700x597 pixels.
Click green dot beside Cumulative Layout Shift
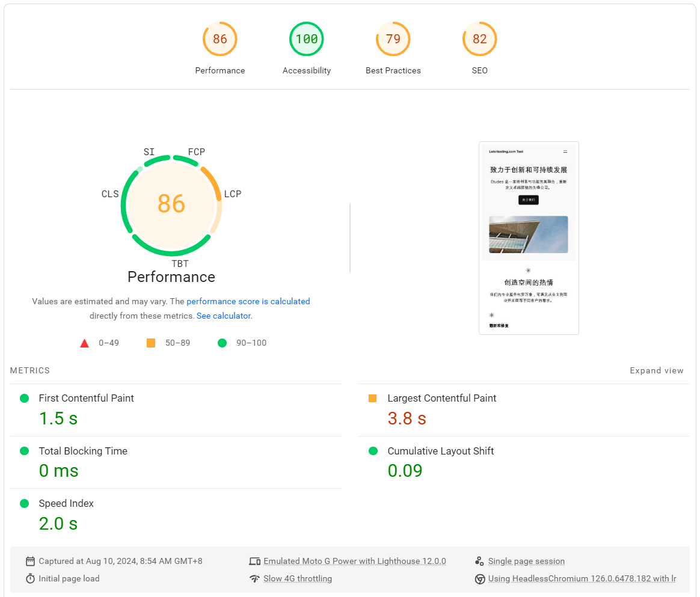click(x=373, y=451)
